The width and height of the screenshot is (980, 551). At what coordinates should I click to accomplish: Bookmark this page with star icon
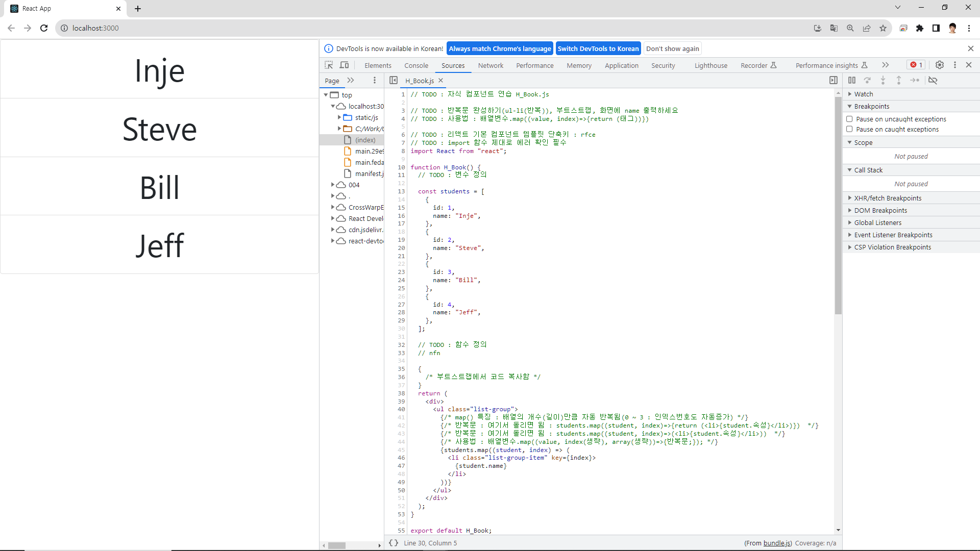883,28
